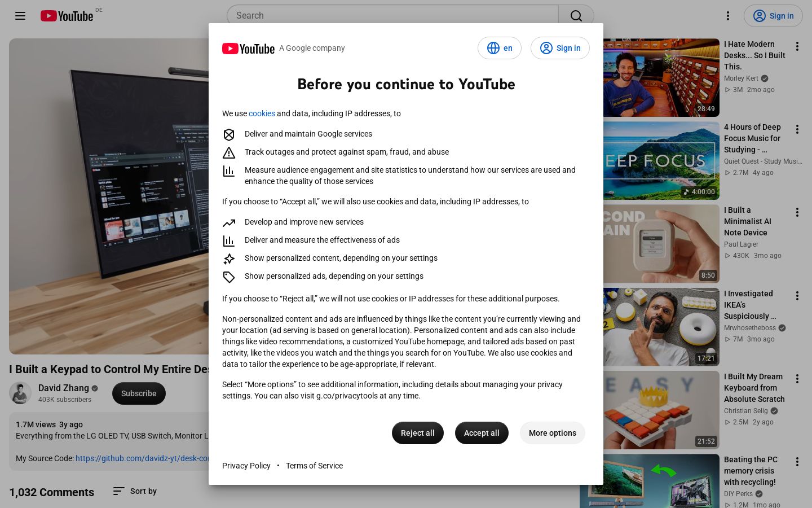This screenshot has width=812, height=508.
Task: Visit DIY Perks channel name
Action: click(738, 494)
